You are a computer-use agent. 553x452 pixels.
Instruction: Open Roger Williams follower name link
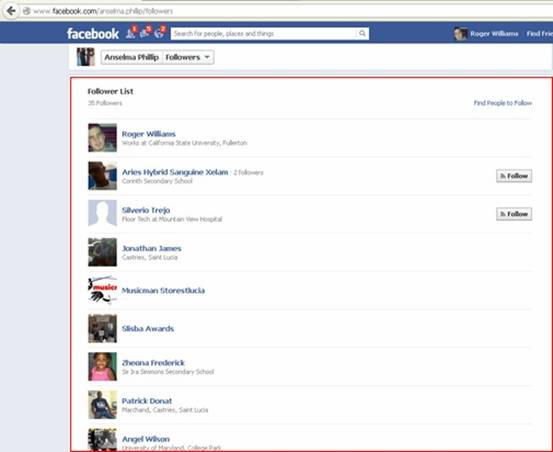(148, 134)
